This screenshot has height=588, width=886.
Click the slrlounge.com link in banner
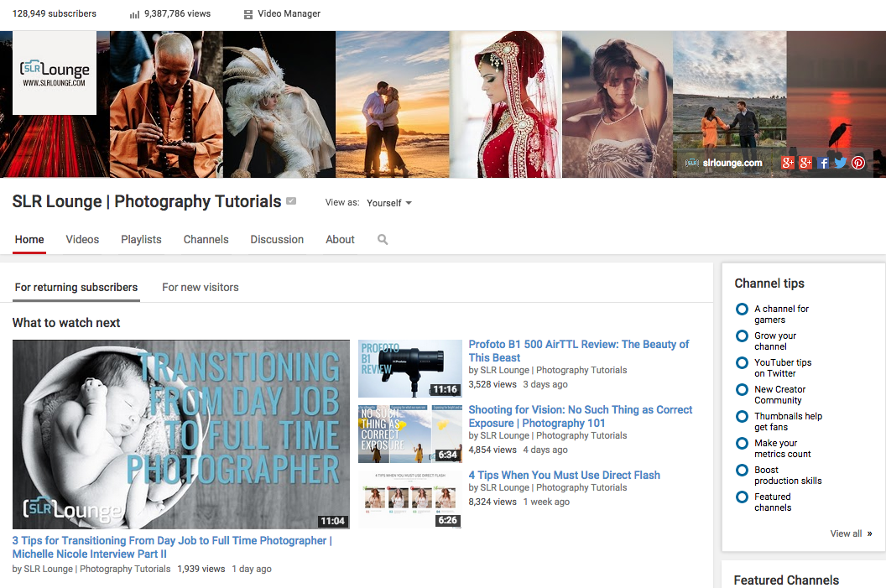coord(732,164)
